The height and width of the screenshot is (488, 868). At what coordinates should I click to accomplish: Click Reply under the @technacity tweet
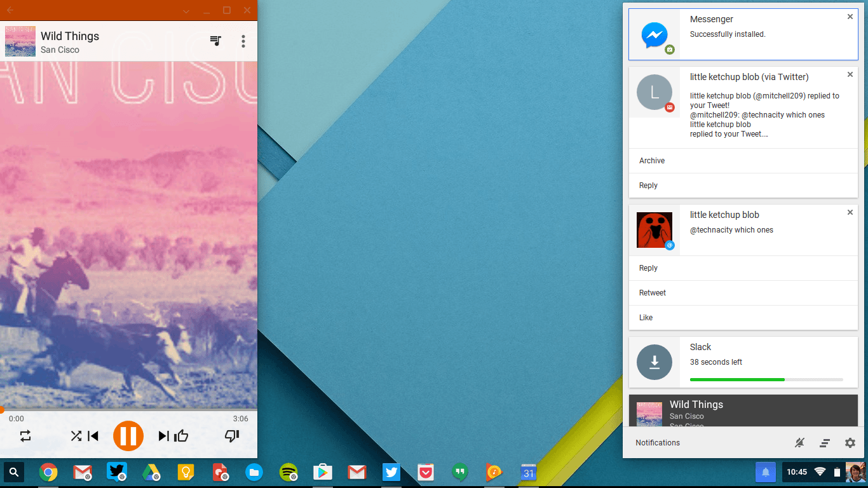[x=648, y=268]
